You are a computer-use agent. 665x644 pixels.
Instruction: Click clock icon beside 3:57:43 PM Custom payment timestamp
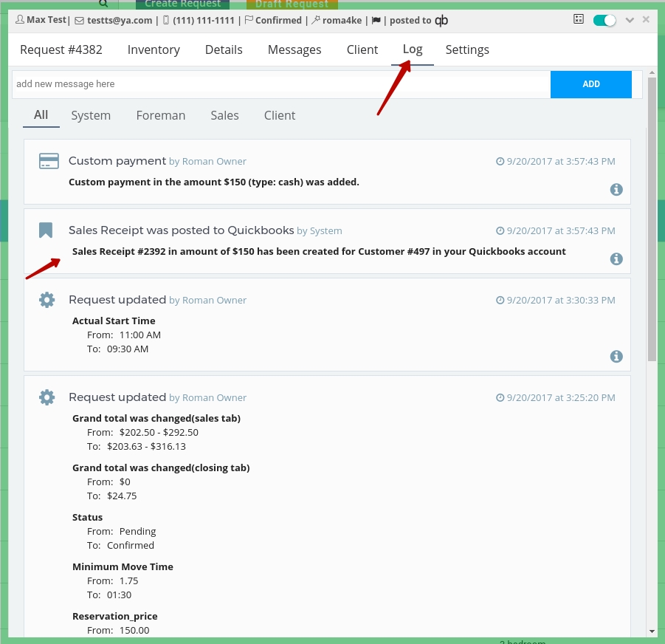tap(500, 161)
